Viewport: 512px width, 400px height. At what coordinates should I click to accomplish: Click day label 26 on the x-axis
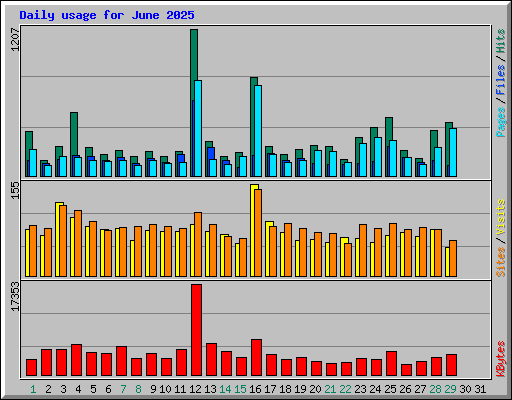click(x=405, y=389)
